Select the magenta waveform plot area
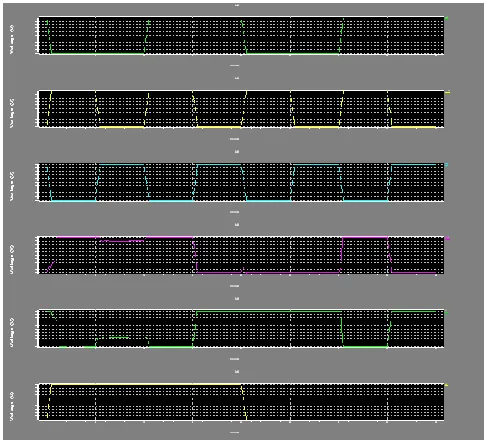 point(241,255)
